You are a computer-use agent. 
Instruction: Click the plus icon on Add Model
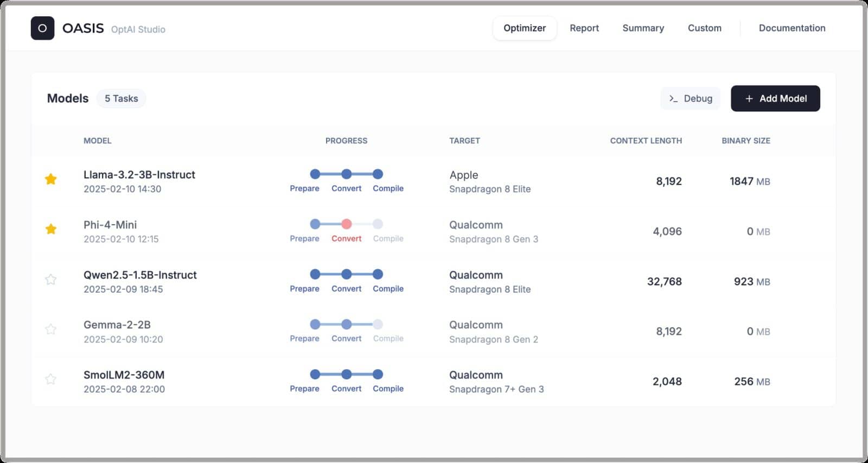click(x=749, y=99)
